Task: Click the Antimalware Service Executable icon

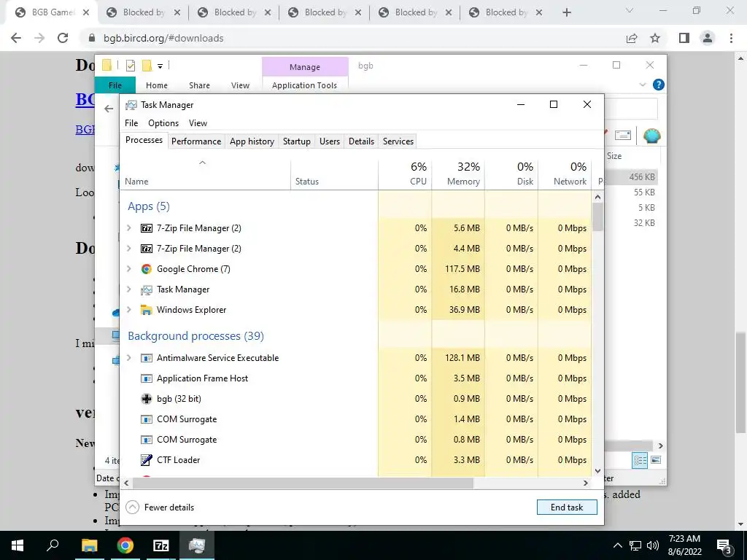Action: (146, 358)
